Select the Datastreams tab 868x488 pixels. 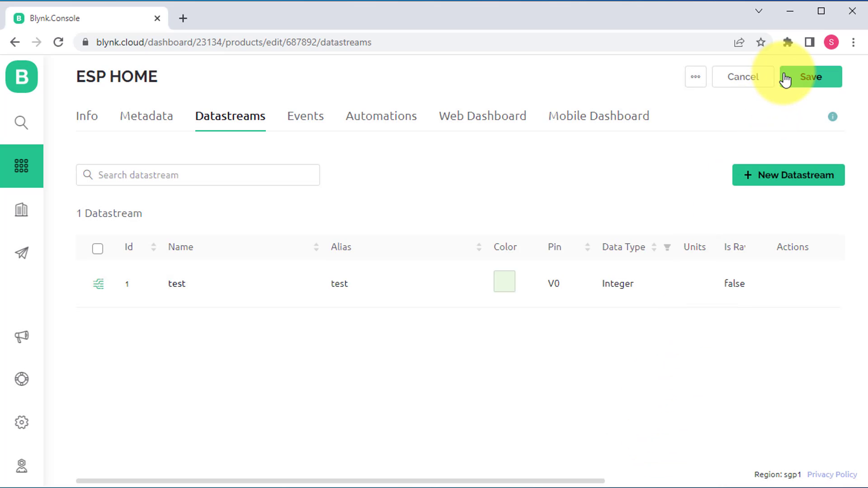tap(230, 116)
